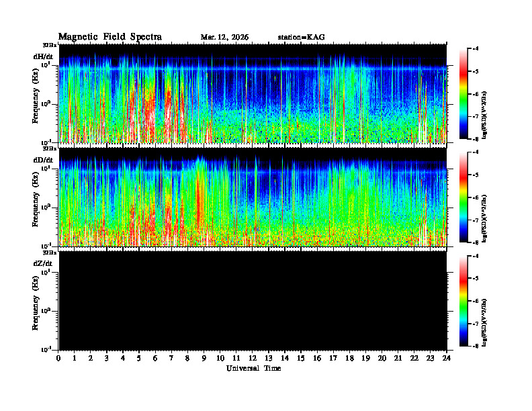Viewport: 532px width, 411px height.
Task: Click the -6 value on dZ/dt color scale
Action: tap(476, 301)
